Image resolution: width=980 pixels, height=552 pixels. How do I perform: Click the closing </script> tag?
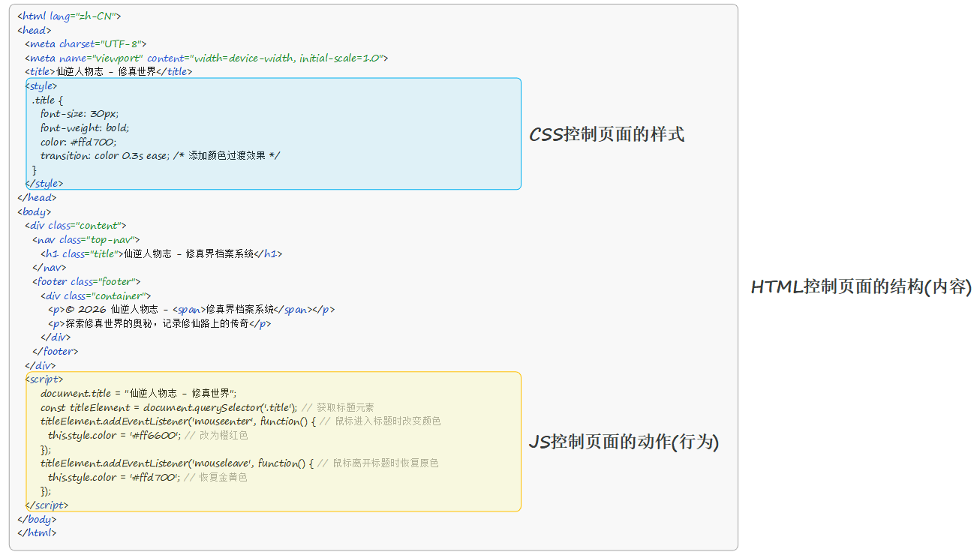(x=48, y=505)
